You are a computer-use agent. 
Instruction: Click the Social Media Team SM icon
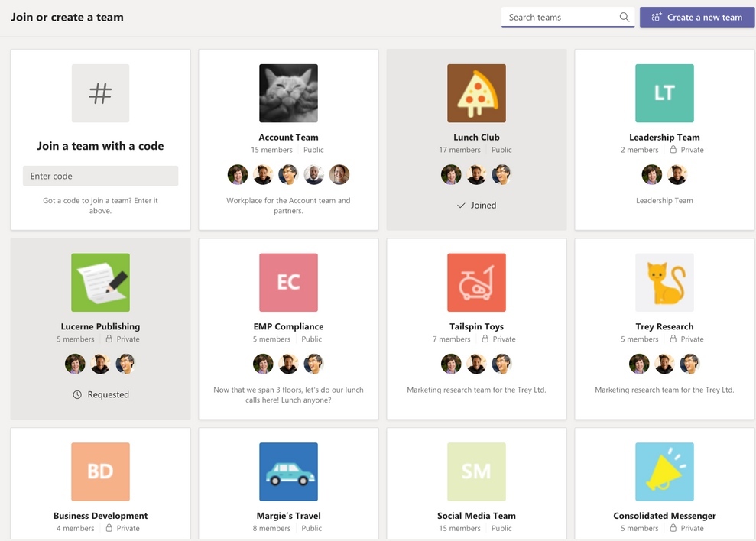pos(476,471)
